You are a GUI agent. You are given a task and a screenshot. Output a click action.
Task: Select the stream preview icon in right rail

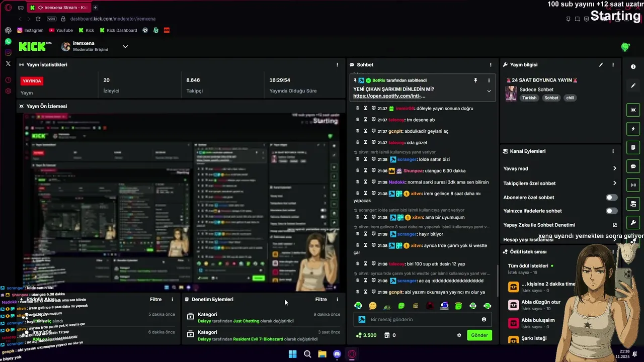tap(633, 110)
